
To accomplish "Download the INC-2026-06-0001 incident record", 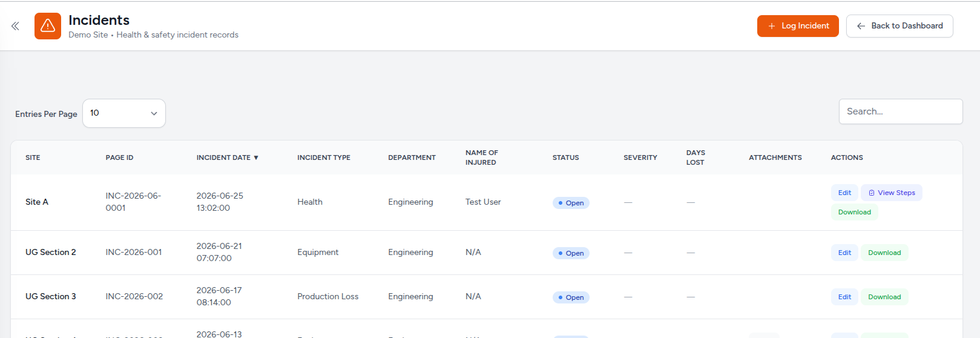I will pyautogui.click(x=855, y=212).
